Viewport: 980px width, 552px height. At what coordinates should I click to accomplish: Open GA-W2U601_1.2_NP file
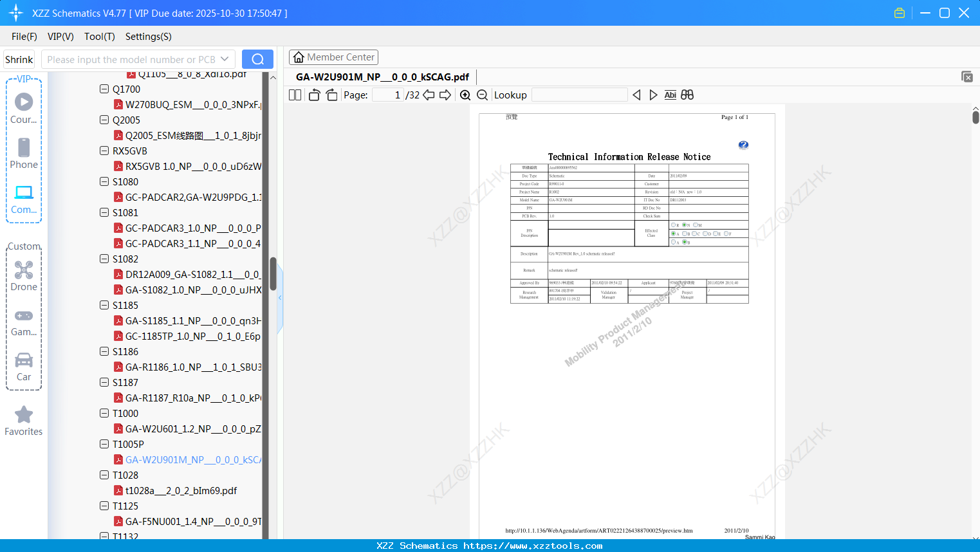(x=187, y=429)
